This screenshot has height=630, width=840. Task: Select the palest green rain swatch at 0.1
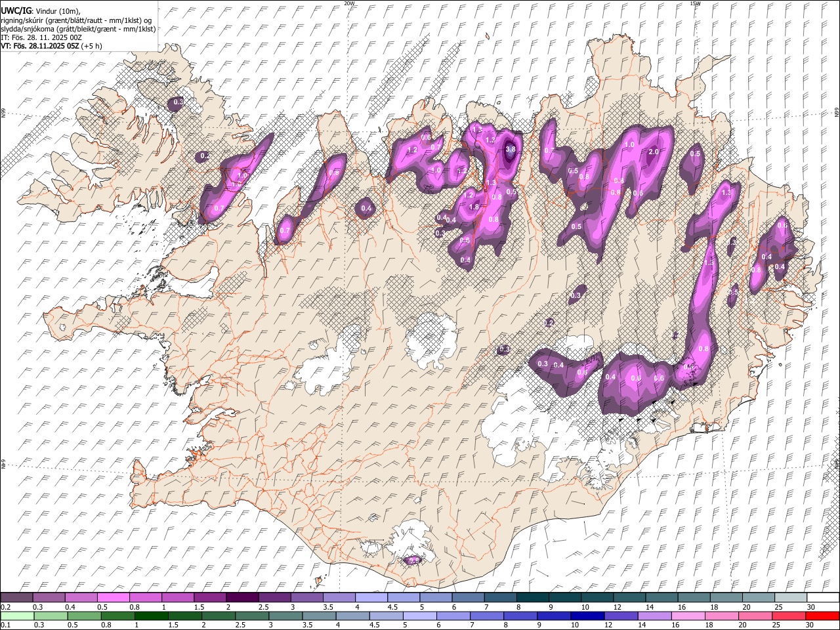17,616
